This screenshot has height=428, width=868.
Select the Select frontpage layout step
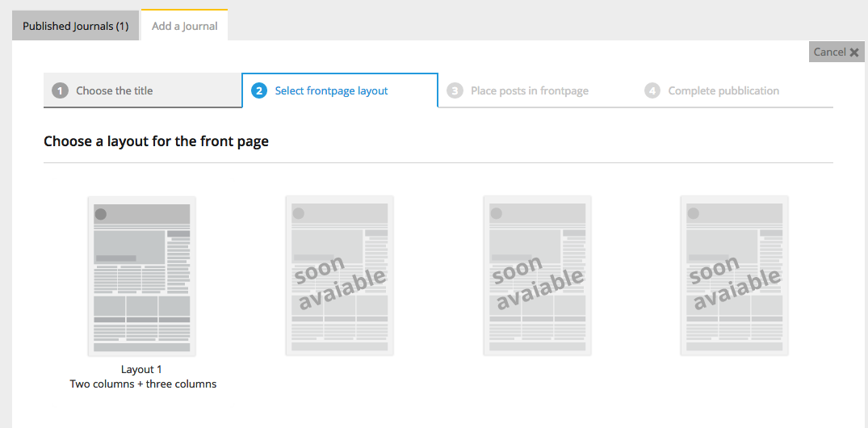point(340,90)
